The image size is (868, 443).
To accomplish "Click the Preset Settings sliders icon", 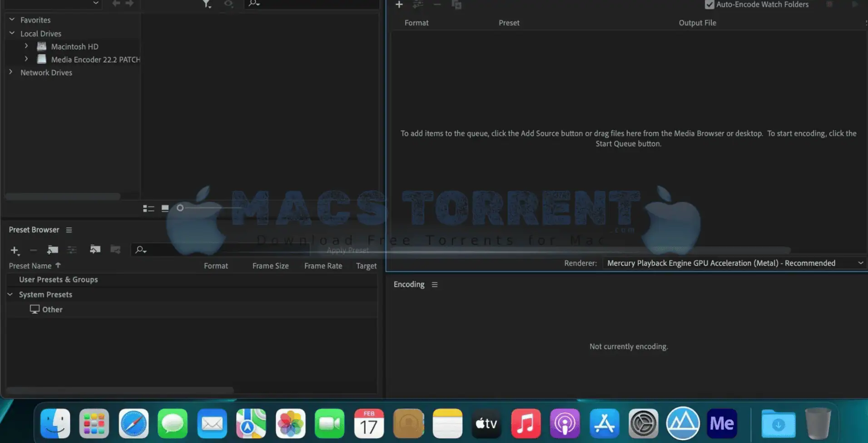I will point(72,250).
